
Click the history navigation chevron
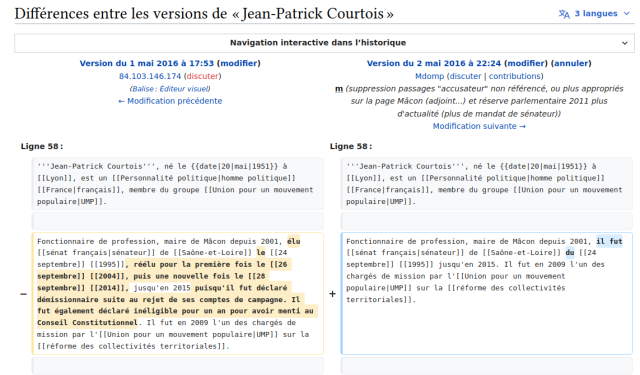(x=624, y=43)
